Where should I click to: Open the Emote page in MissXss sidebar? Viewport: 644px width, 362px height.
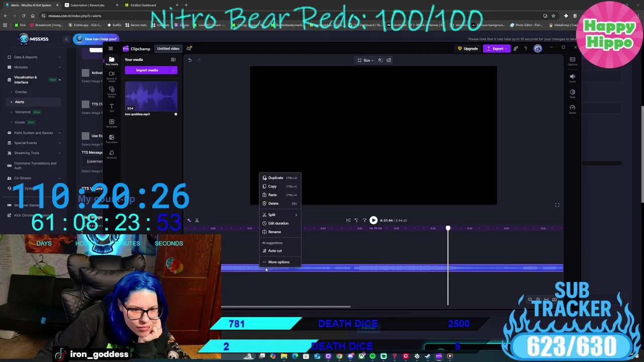[x=20, y=122]
